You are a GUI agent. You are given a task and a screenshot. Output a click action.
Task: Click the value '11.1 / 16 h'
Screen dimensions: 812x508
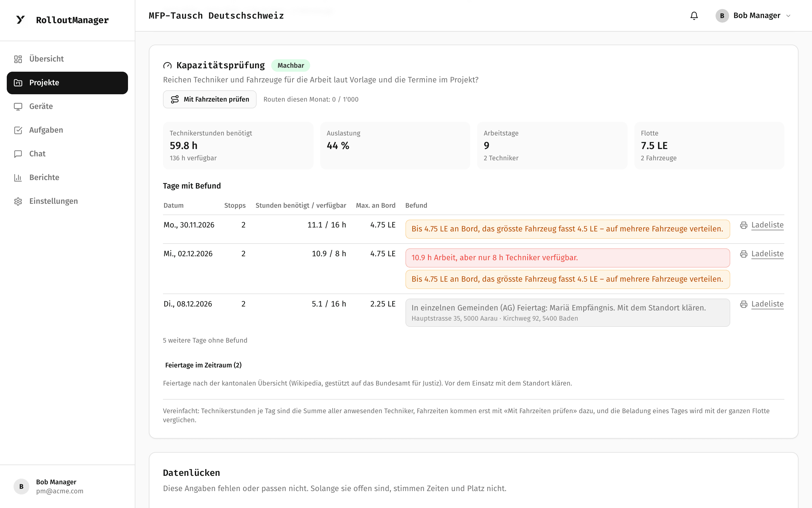326,225
